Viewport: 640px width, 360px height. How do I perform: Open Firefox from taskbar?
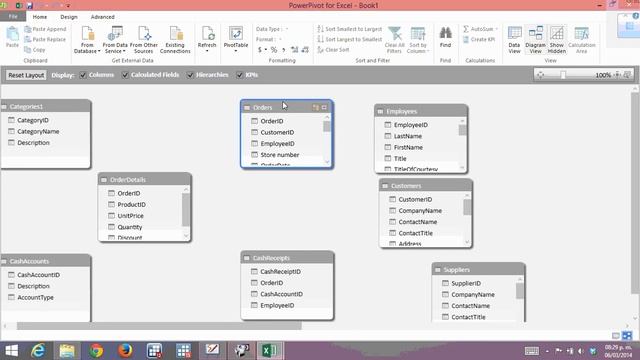[125, 351]
